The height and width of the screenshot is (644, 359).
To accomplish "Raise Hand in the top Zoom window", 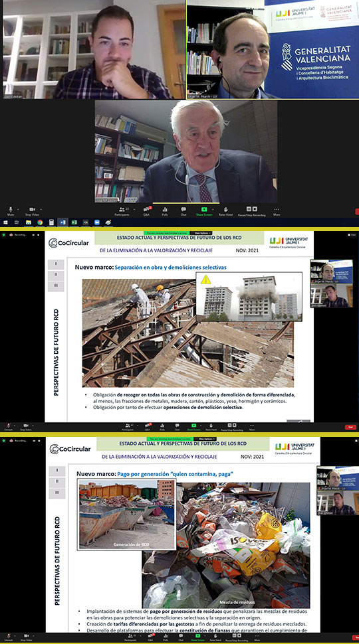I will [x=226, y=211].
